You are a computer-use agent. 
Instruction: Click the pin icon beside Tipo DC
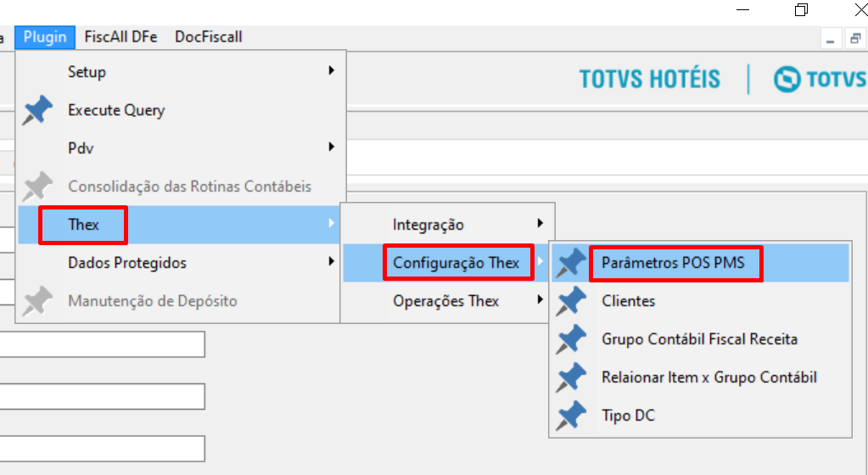coord(571,416)
